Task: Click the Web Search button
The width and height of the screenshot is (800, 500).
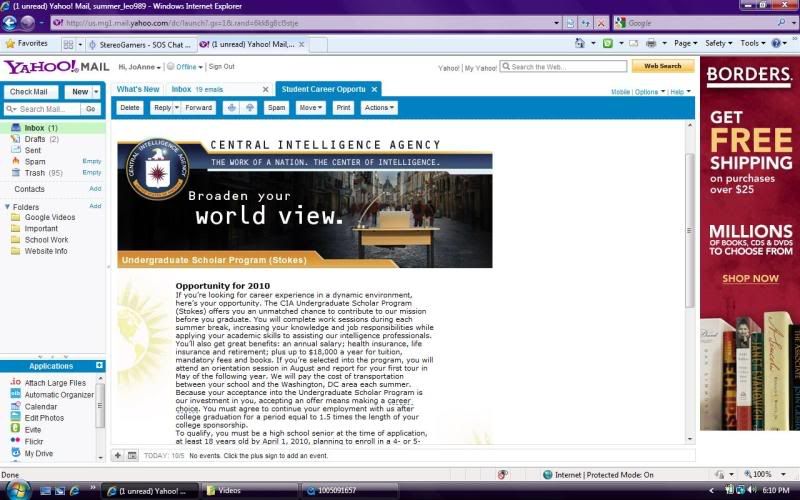Action: pos(663,66)
